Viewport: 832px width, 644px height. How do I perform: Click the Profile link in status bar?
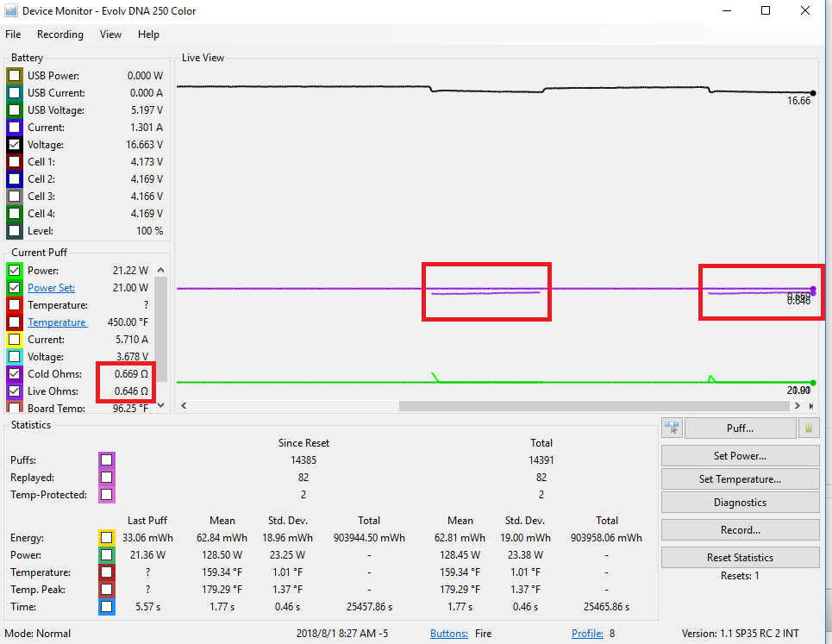pos(587,634)
